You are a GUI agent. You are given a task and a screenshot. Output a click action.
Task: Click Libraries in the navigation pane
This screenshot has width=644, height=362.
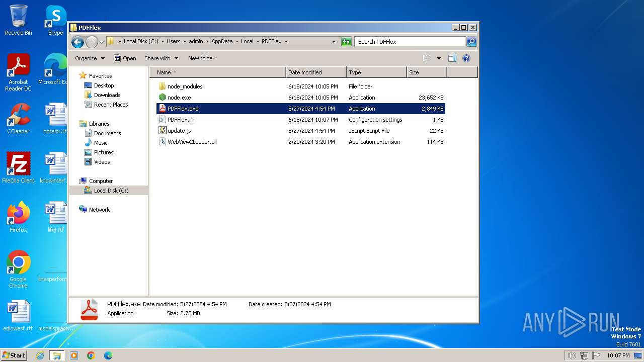[x=99, y=124]
